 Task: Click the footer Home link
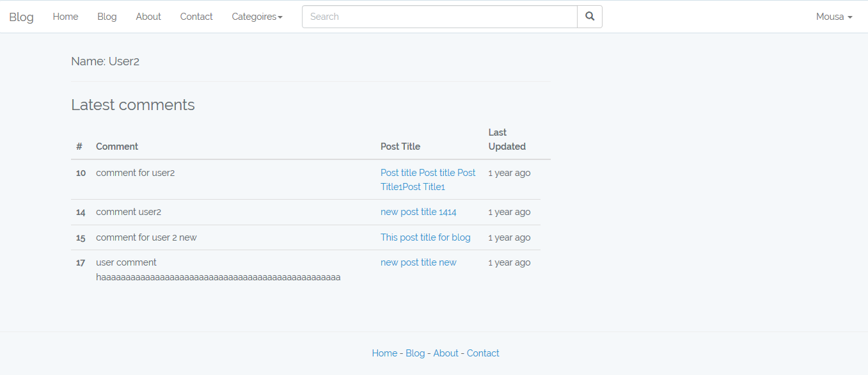tap(384, 353)
